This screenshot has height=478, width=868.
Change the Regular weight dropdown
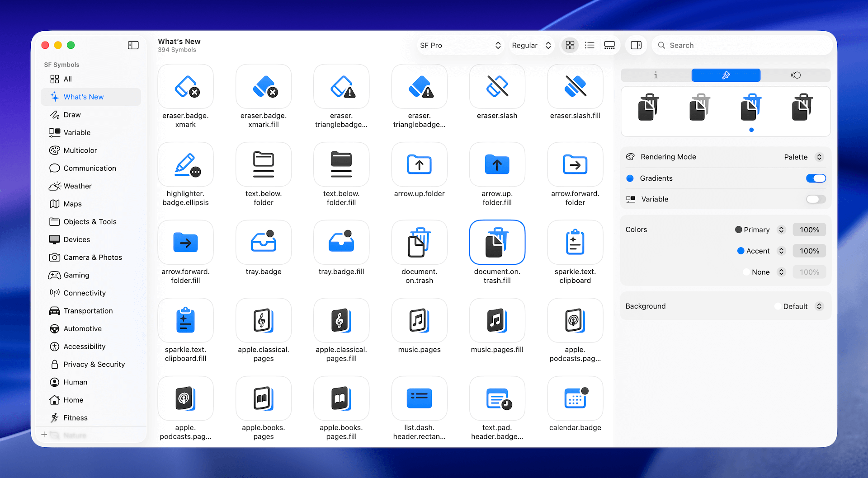[531, 45]
